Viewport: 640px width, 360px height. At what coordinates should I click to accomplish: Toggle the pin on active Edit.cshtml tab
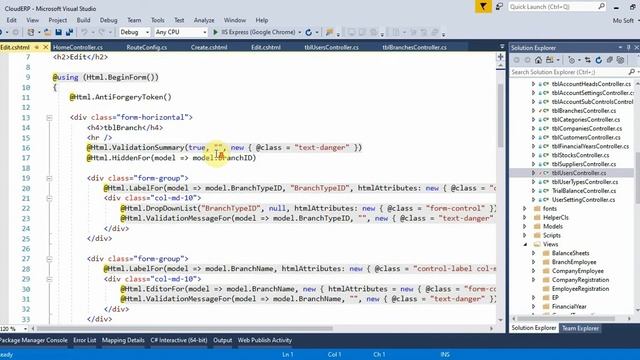[36, 47]
